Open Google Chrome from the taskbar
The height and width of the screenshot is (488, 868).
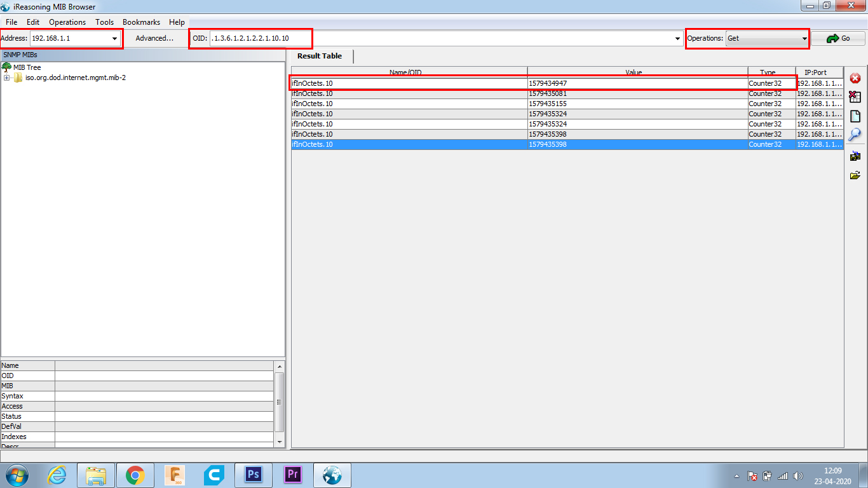[x=135, y=475]
